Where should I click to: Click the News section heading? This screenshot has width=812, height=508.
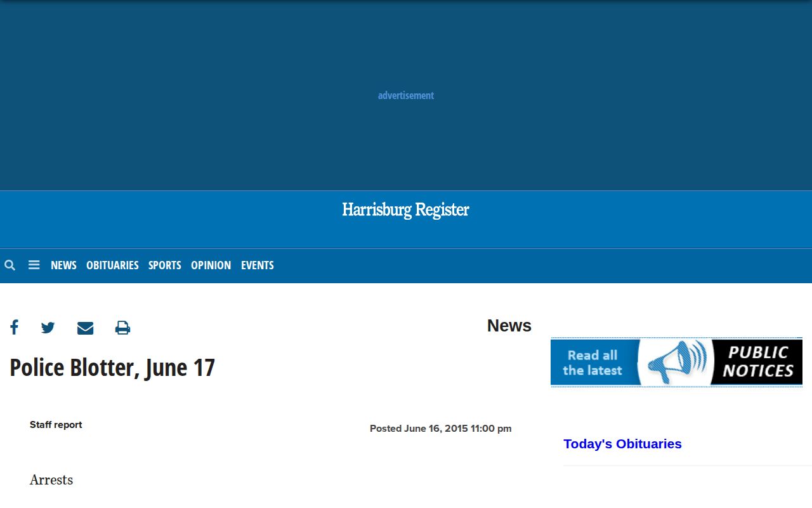[x=509, y=326]
